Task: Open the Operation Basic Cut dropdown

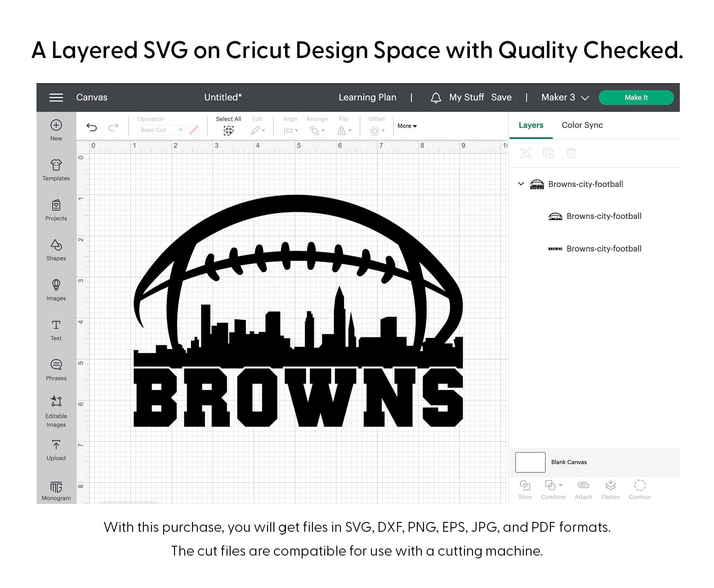Action: (x=161, y=130)
